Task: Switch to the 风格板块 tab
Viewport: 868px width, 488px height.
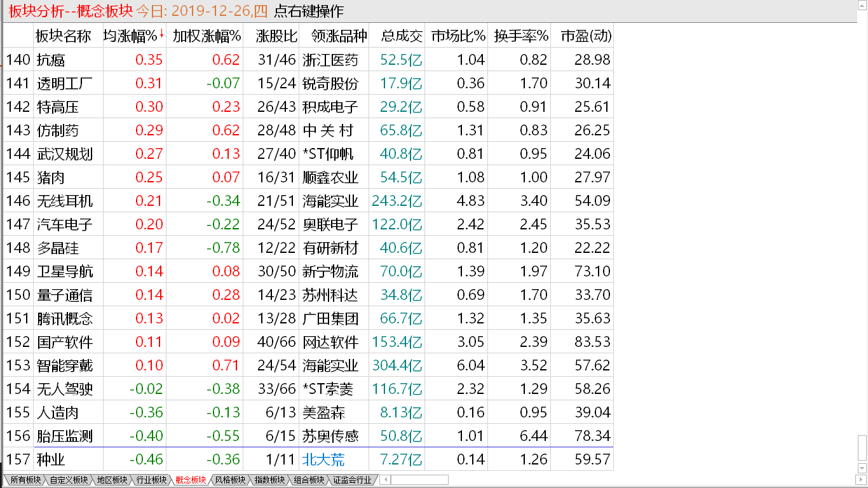Action: (x=230, y=480)
